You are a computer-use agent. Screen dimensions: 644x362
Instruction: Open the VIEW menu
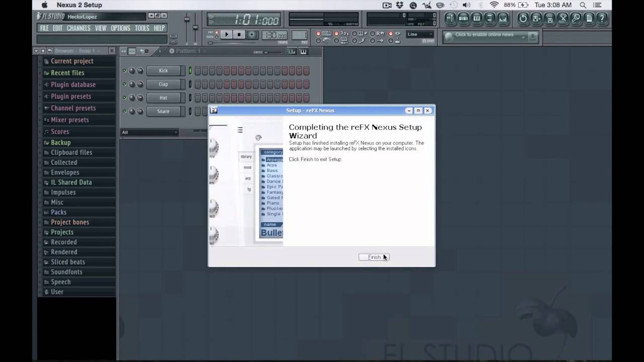click(x=101, y=28)
